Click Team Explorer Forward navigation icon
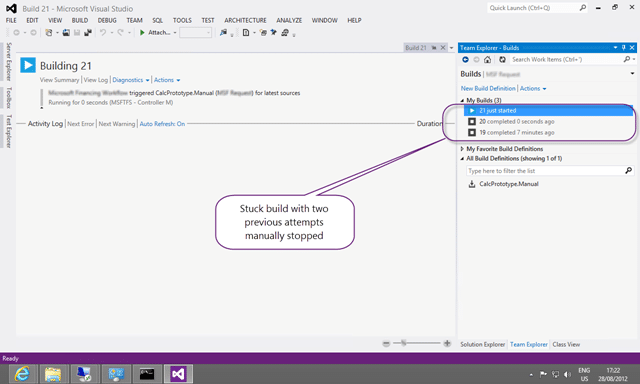This screenshot has width=640, height=384. [476, 60]
